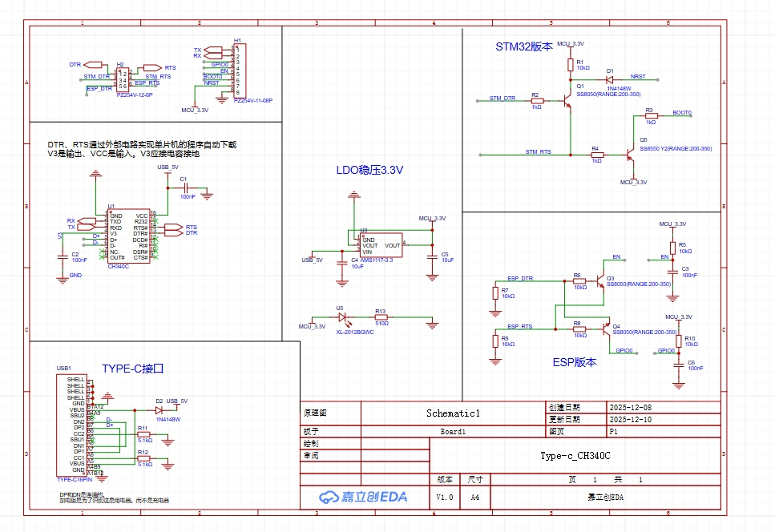Select the V1.0 version cell
This screenshot has width=775, height=532.
pos(444,497)
